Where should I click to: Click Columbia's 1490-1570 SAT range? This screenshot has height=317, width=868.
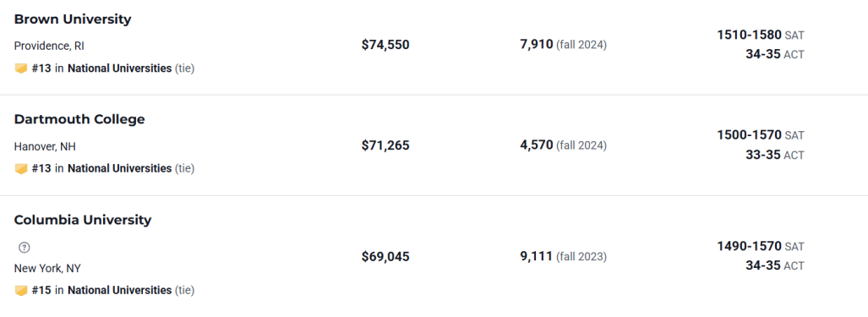point(749,246)
